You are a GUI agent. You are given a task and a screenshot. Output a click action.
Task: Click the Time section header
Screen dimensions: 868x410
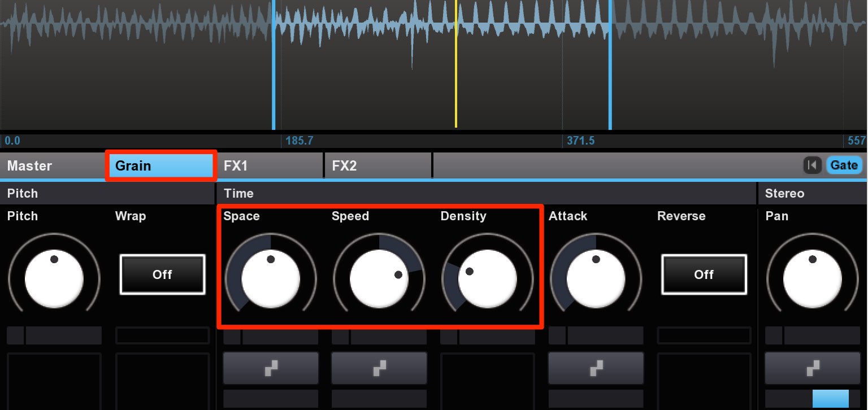click(486, 193)
